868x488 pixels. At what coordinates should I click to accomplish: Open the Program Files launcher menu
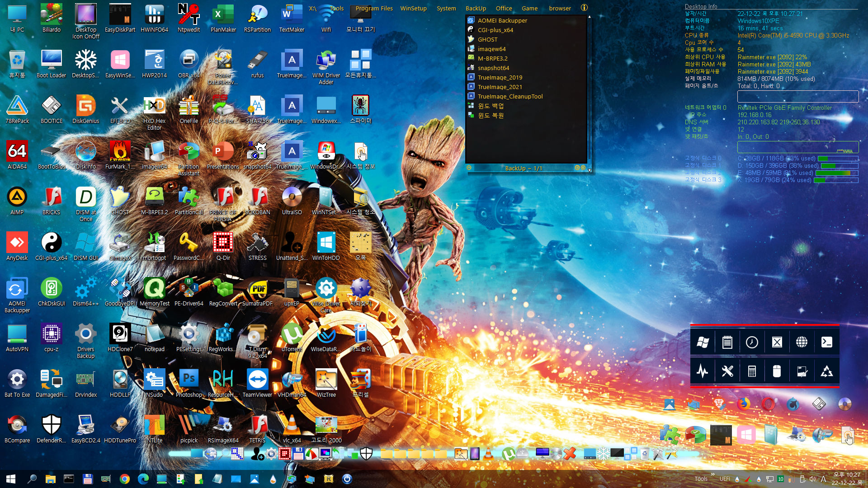374,8
